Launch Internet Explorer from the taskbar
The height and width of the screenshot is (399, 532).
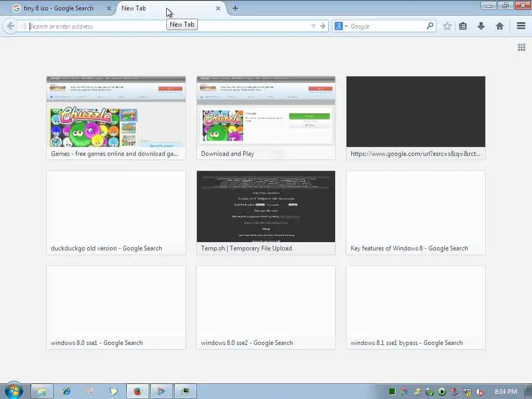[x=66, y=392]
